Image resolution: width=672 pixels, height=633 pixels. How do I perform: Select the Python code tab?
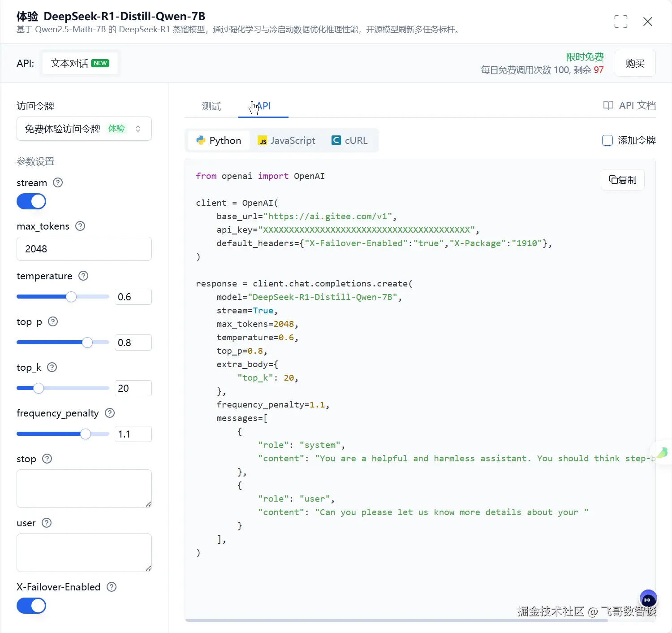coord(219,140)
